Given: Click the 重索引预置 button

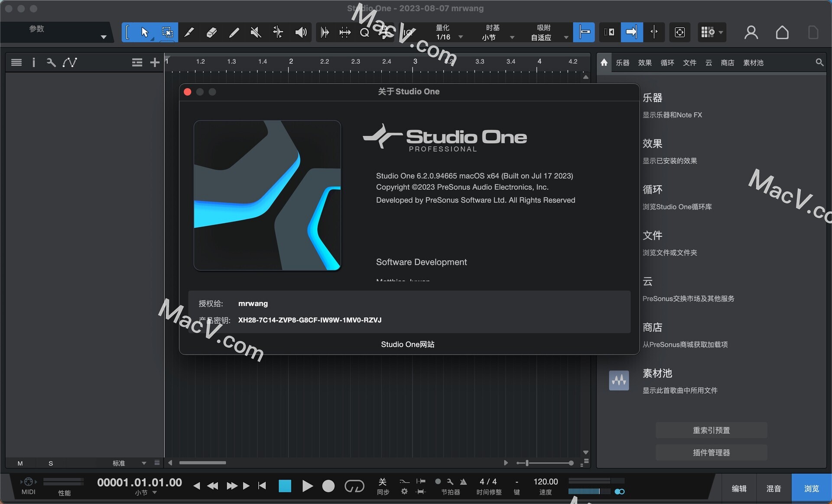Looking at the screenshot, I should coord(711,430).
